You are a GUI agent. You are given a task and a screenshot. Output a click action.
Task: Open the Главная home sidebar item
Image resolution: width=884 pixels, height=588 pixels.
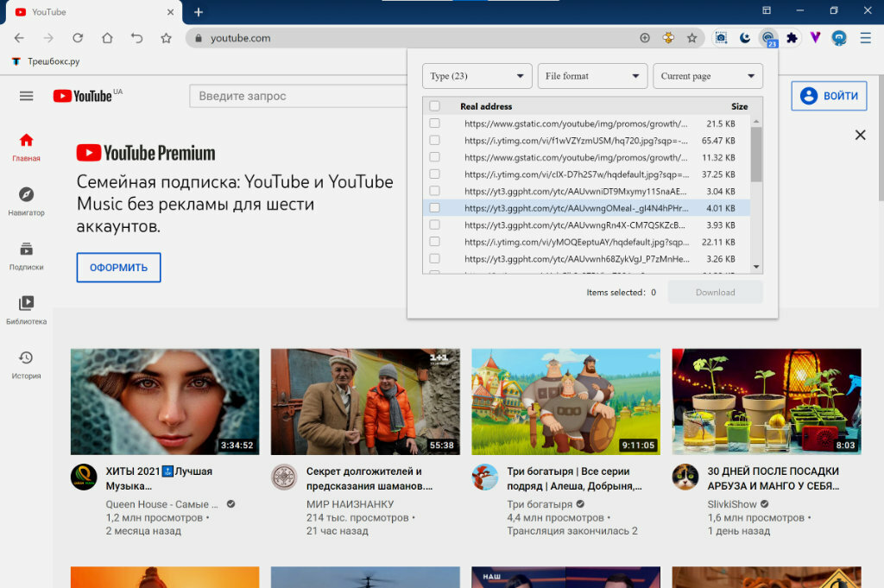(26, 147)
